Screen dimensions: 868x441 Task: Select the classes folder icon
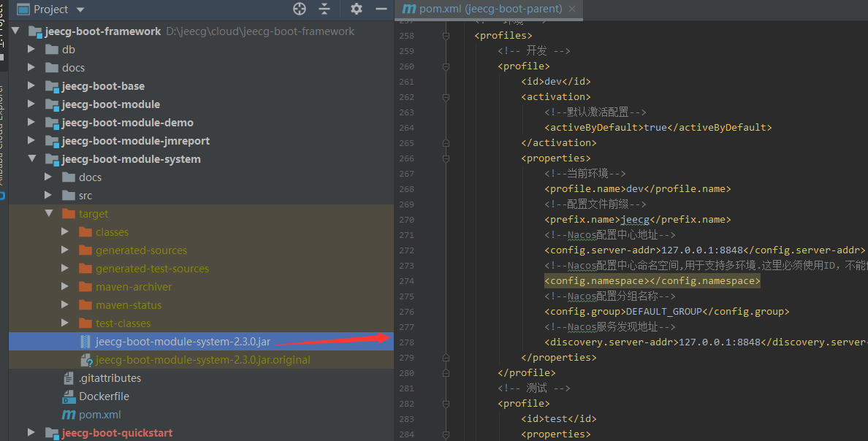click(85, 232)
